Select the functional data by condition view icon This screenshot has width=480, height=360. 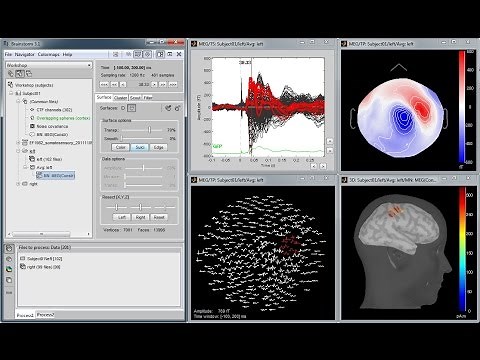pyautogui.click(x=29, y=74)
